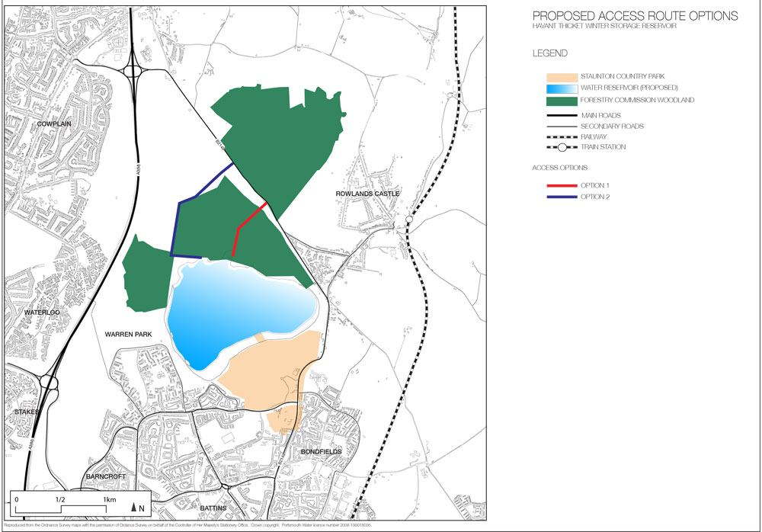Image resolution: width=762 pixels, height=532 pixels.
Task: Click the 'COWPLAIN' map label
Action: 54,124
